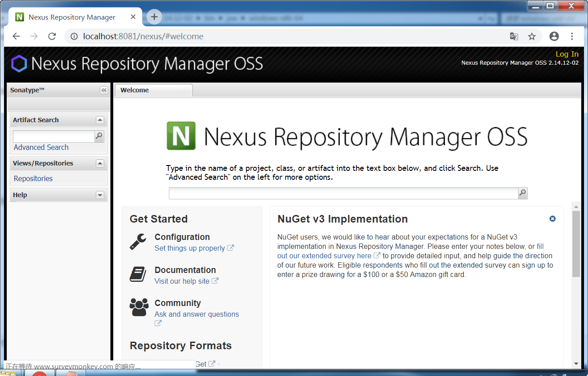
Task: Follow the Visit our help site link
Action: click(182, 281)
